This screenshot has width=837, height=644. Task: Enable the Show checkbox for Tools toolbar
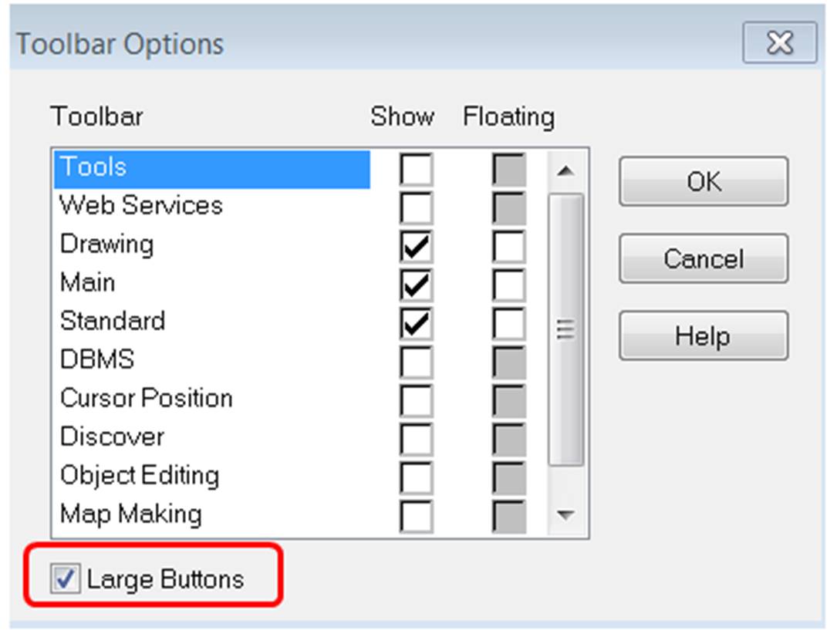[417, 167]
